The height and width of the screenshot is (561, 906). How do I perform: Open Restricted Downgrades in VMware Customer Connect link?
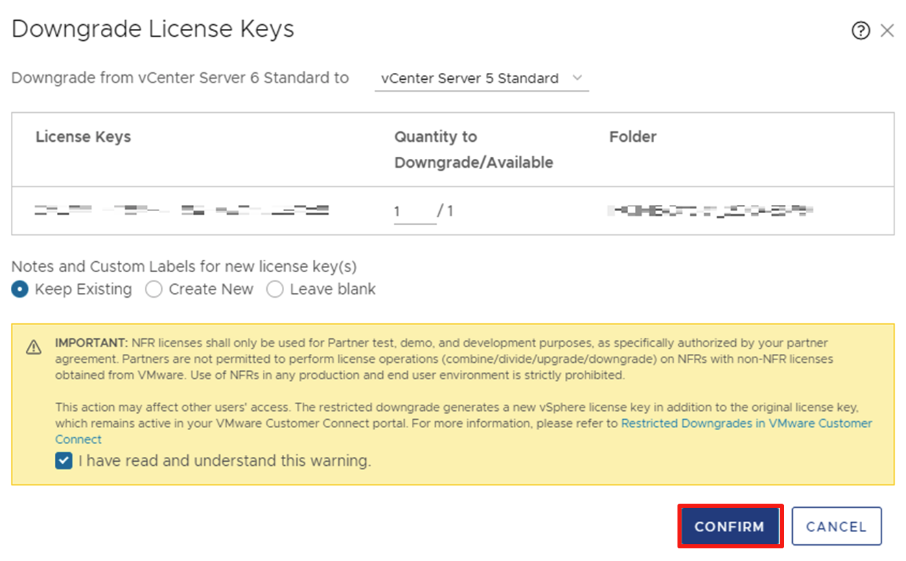(746, 424)
